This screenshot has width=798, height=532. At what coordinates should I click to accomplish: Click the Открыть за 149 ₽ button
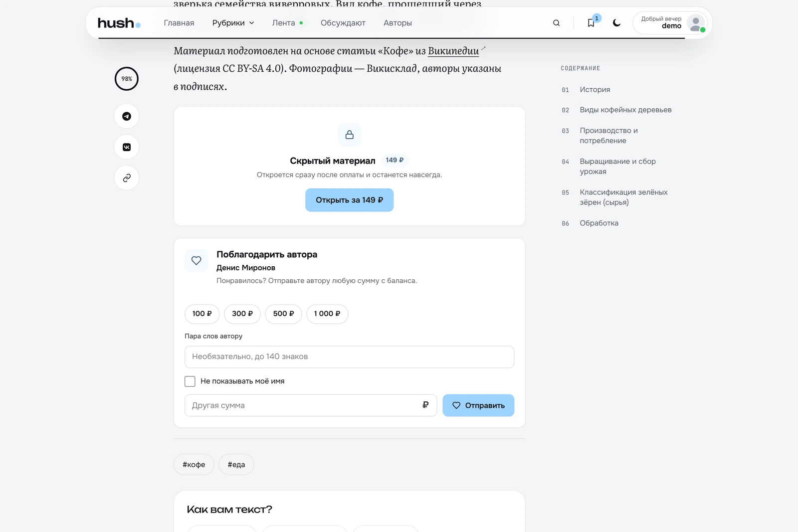pos(350,200)
